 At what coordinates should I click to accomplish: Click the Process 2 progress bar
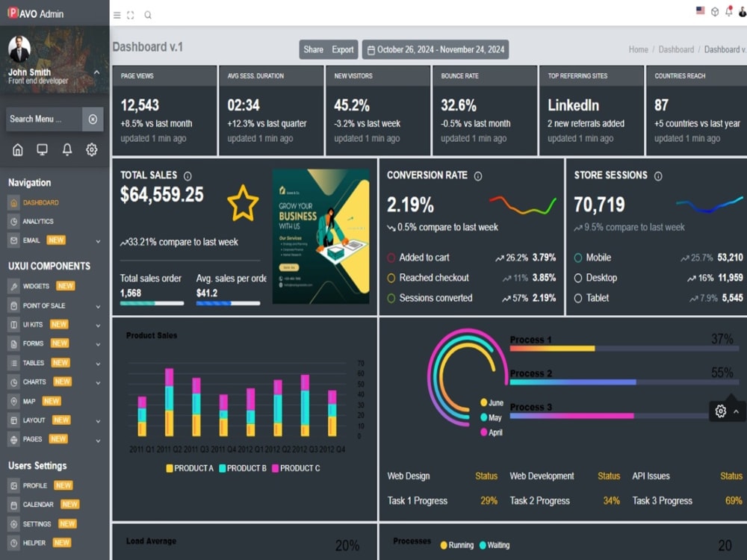click(624, 382)
